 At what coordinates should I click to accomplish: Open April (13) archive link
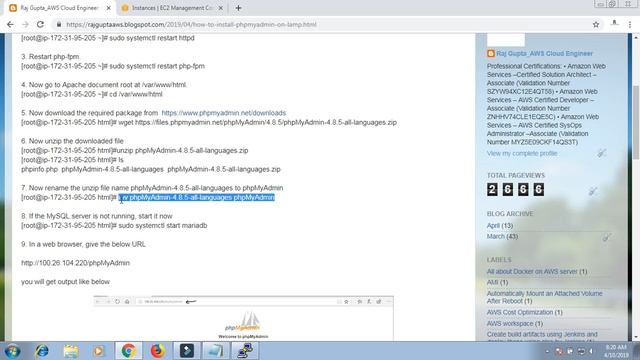tap(500, 226)
